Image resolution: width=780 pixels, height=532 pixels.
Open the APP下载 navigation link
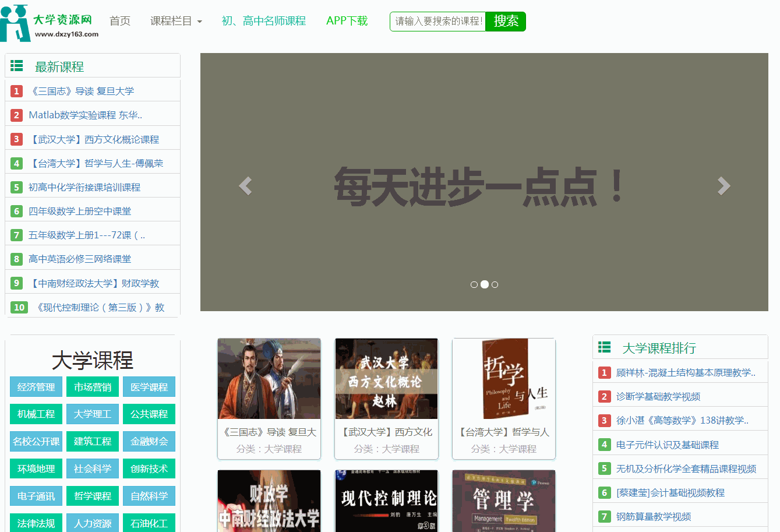click(347, 21)
